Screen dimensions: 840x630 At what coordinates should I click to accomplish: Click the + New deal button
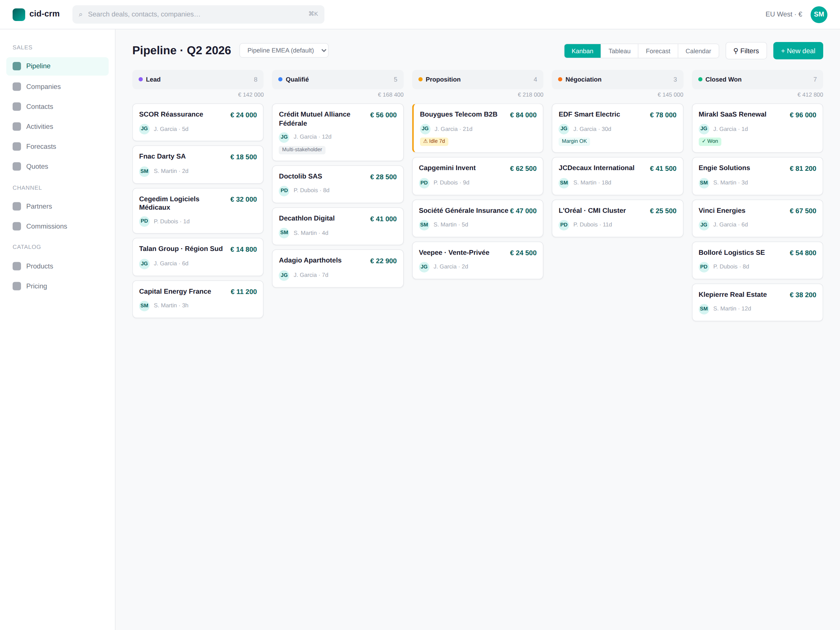[x=798, y=51]
